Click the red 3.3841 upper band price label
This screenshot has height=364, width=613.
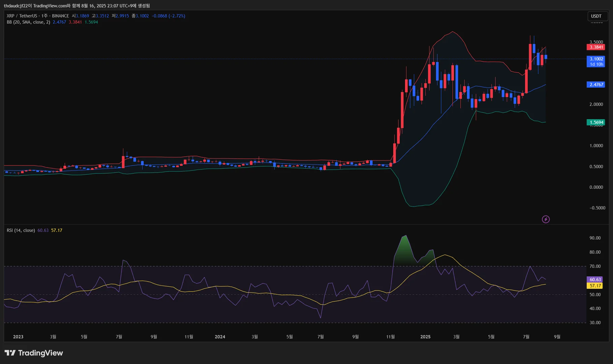pyautogui.click(x=596, y=47)
